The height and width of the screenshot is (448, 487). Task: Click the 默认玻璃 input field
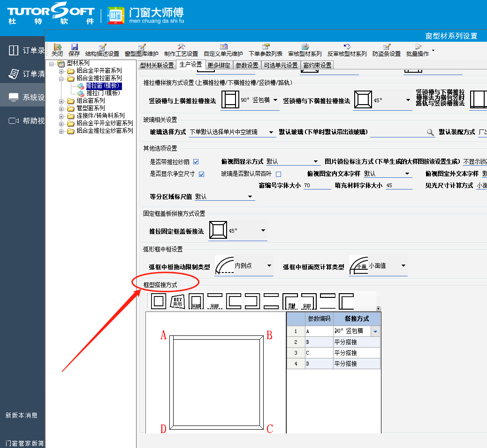[x=398, y=132]
